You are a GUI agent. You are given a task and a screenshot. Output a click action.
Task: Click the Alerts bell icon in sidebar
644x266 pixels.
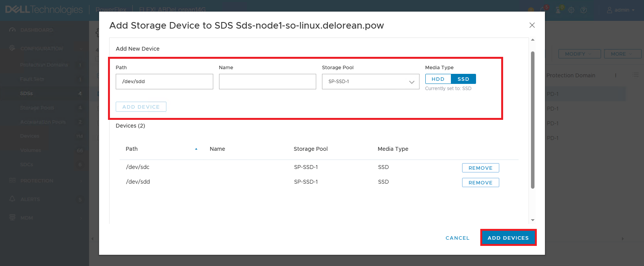pos(12,199)
